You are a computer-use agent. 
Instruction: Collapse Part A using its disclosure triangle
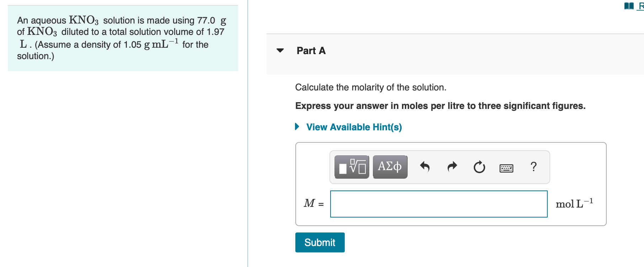[280, 51]
